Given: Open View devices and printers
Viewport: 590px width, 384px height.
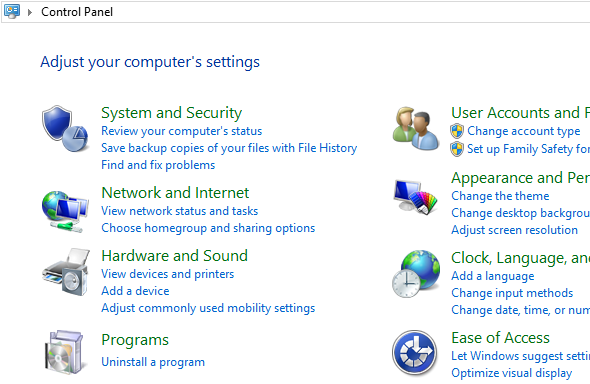Looking at the screenshot, I should (167, 274).
